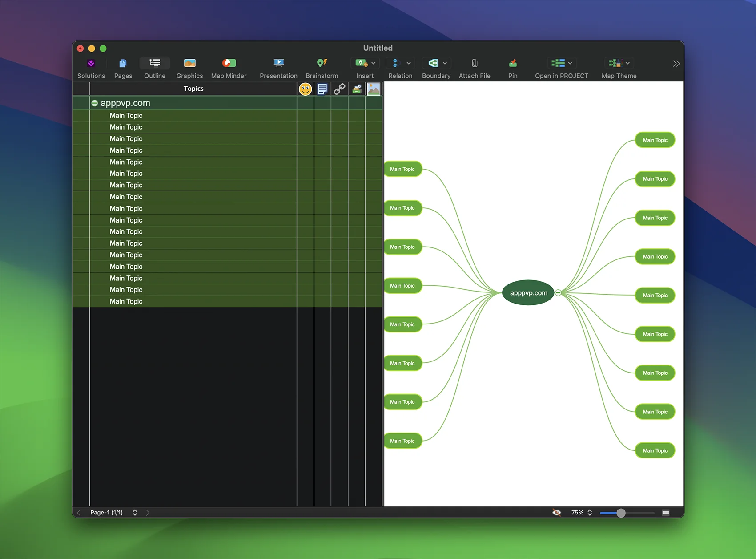Open the 75% zoom level stepper

point(590,513)
